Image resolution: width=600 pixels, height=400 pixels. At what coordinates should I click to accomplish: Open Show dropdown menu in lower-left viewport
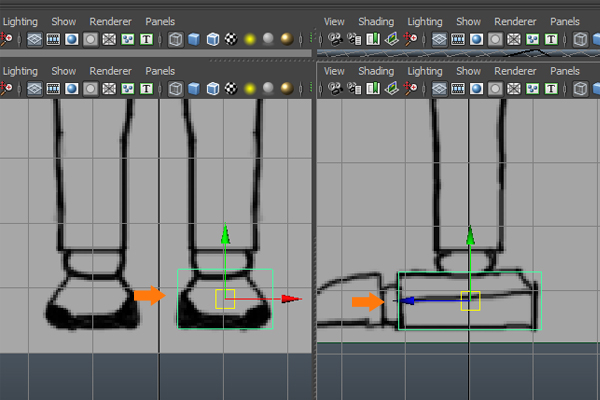click(64, 71)
